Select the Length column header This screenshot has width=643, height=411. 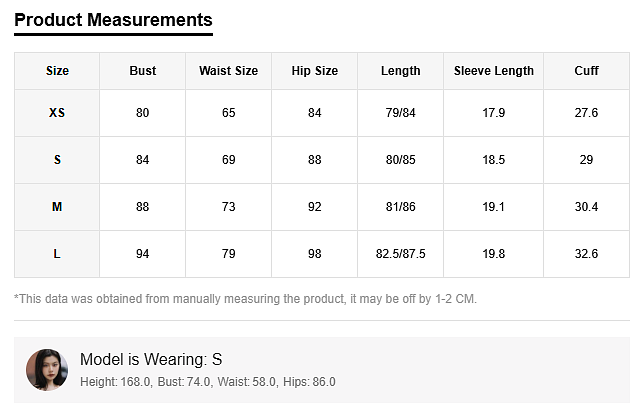coord(400,71)
